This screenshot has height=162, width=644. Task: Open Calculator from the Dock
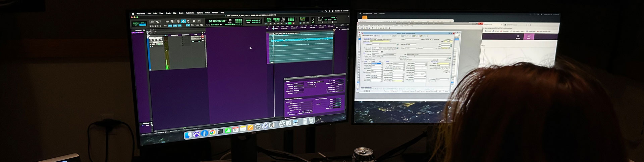pos(272,125)
